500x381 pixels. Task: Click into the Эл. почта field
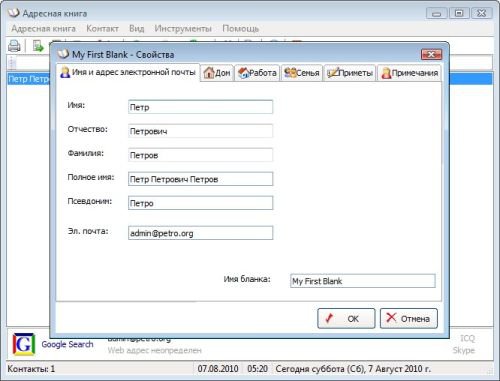(x=200, y=233)
